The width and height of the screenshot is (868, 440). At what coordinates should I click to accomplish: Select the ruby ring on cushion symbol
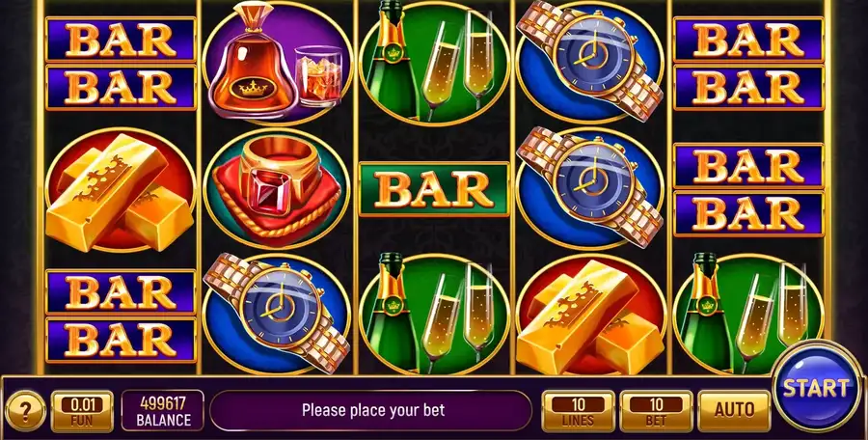[277, 189]
